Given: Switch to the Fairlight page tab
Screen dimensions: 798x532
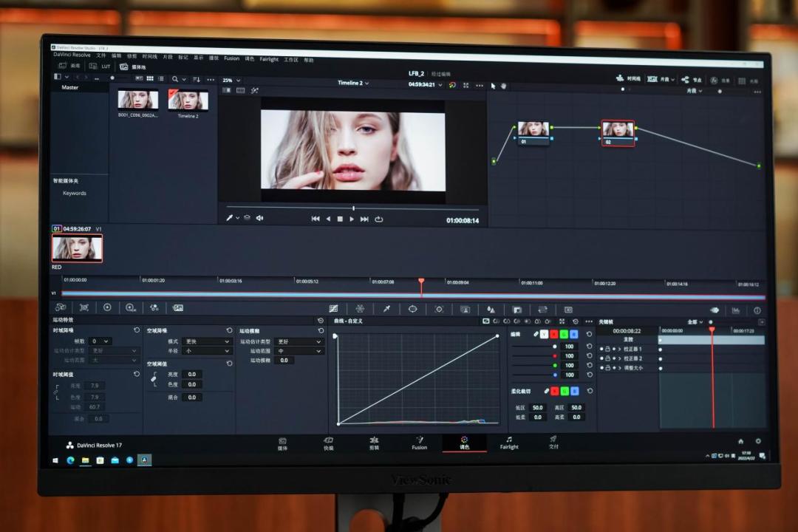Looking at the screenshot, I should pyautogui.click(x=509, y=443).
